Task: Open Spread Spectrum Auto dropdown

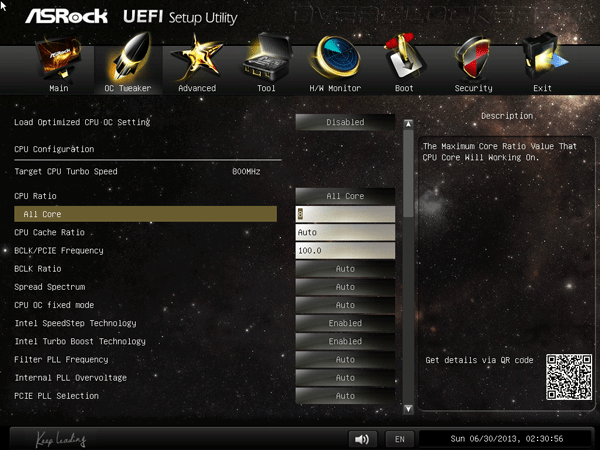Action: click(345, 287)
